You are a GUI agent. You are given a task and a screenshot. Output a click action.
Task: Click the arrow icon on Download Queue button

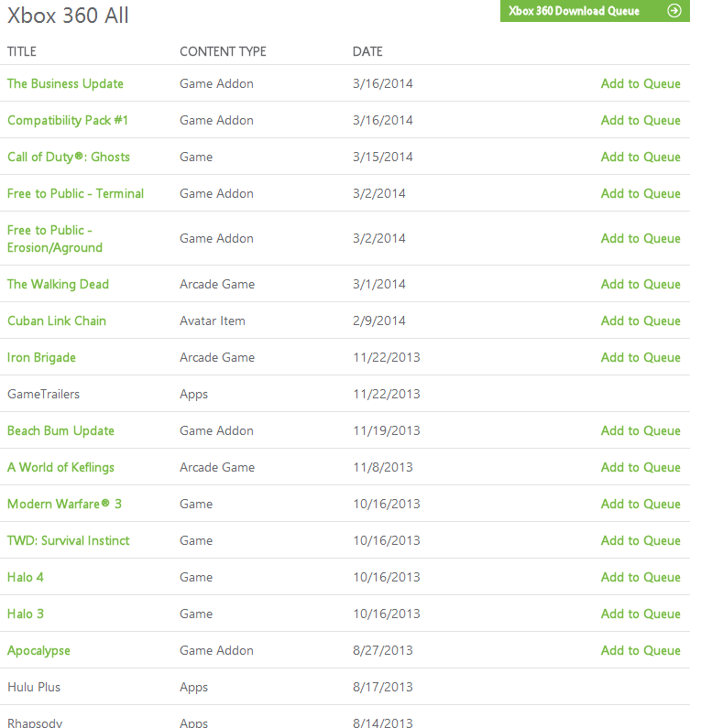pyautogui.click(x=674, y=11)
